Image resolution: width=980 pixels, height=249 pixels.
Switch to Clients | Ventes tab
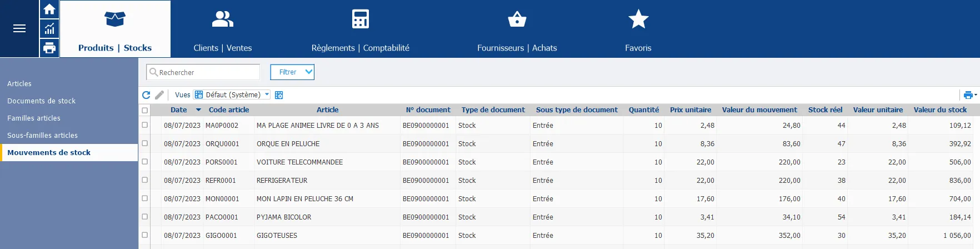click(222, 29)
